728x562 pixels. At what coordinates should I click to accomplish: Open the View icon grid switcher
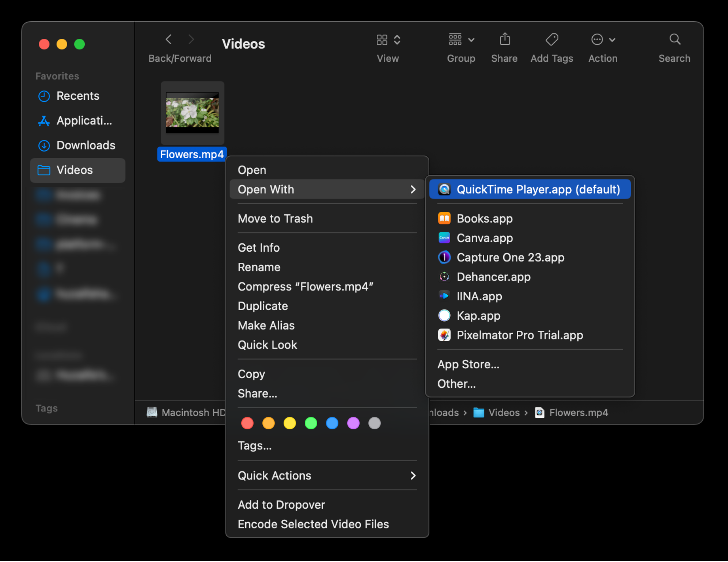382,39
